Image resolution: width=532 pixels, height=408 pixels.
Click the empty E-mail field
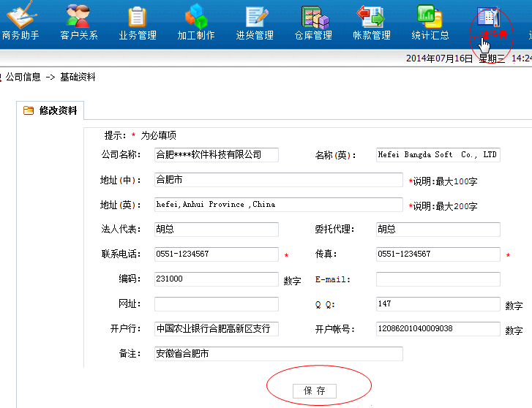438,279
